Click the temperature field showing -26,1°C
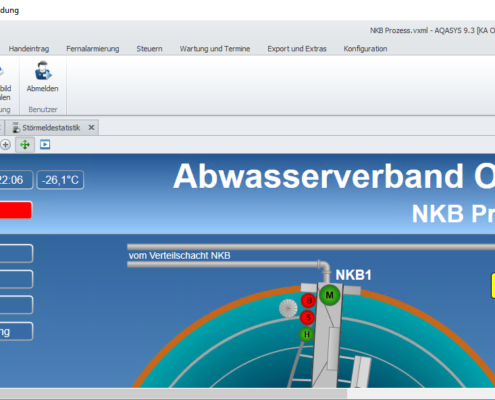The height and width of the screenshot is (400, 495). pos(60,180)
